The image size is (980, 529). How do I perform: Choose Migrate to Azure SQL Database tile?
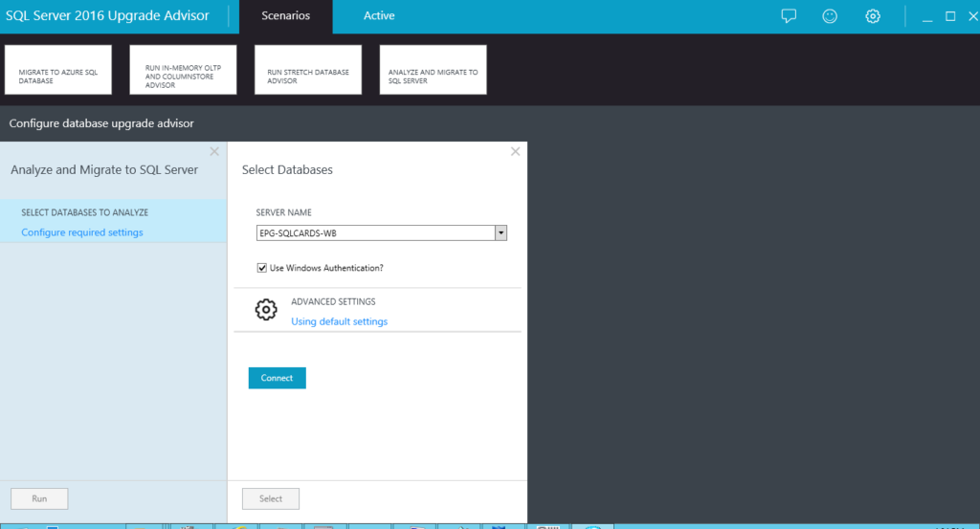(x=58, y=70)
